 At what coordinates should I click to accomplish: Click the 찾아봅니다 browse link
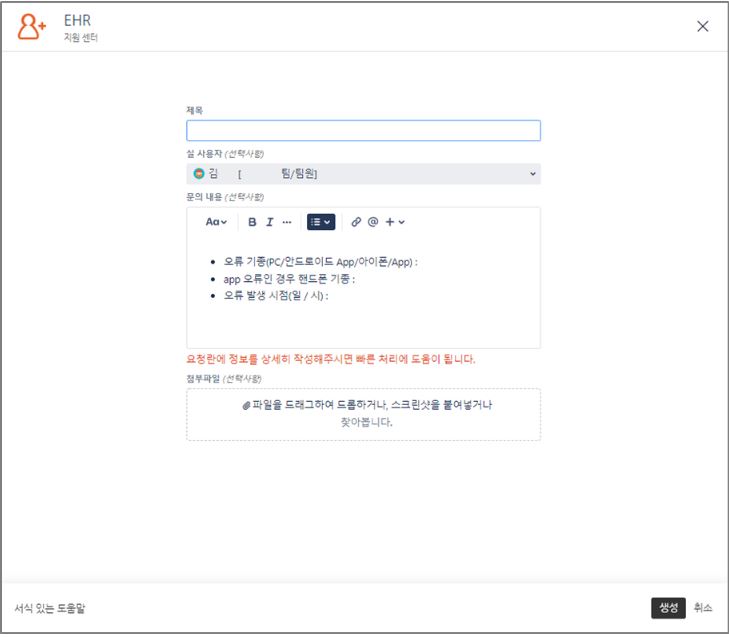[366, 422]
